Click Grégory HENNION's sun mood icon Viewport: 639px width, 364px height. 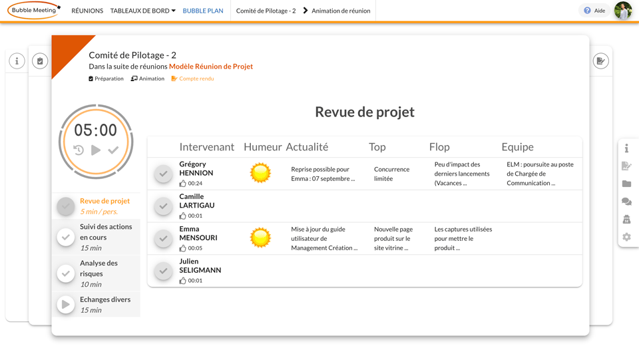pos(260,173)
